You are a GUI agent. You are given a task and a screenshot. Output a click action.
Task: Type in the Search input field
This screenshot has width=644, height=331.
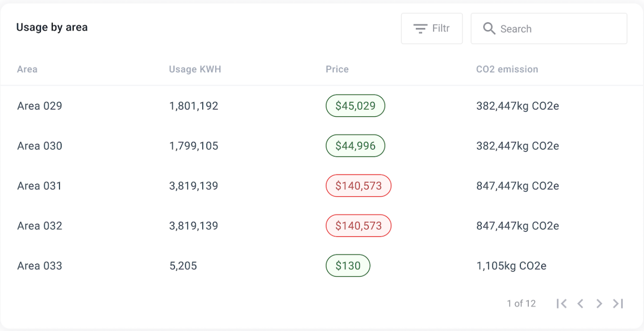point(557,29)
